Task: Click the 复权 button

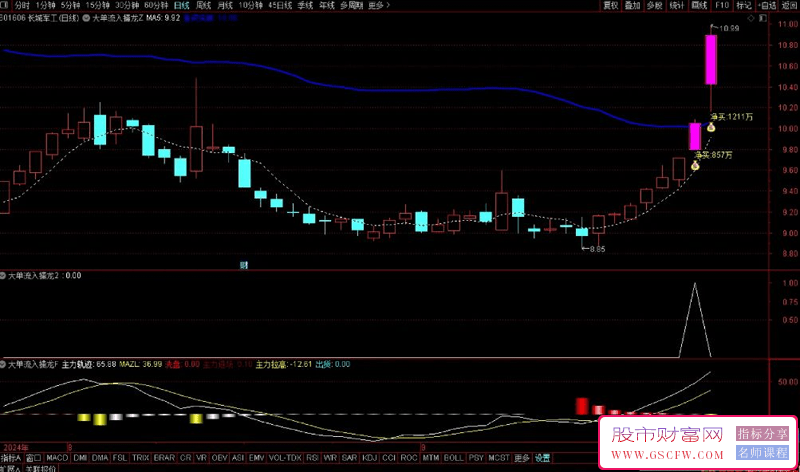Action: point(611,5)
